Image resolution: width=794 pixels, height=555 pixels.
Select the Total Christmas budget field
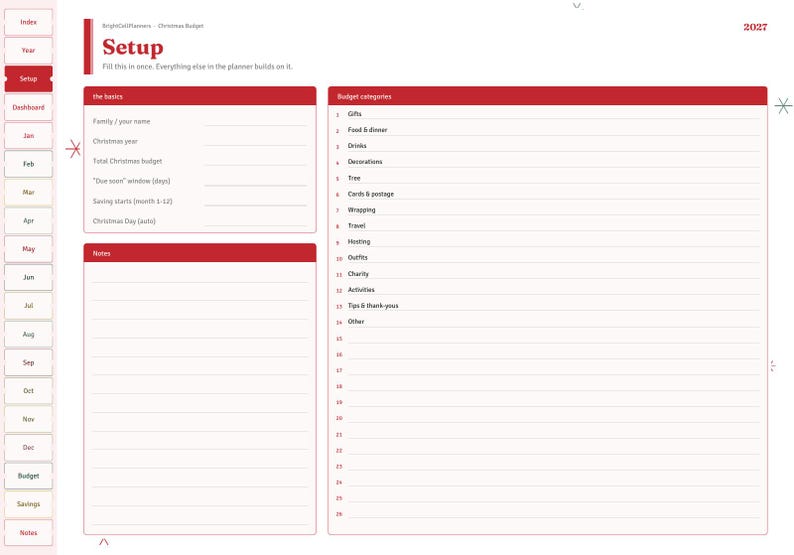[256, 161]
